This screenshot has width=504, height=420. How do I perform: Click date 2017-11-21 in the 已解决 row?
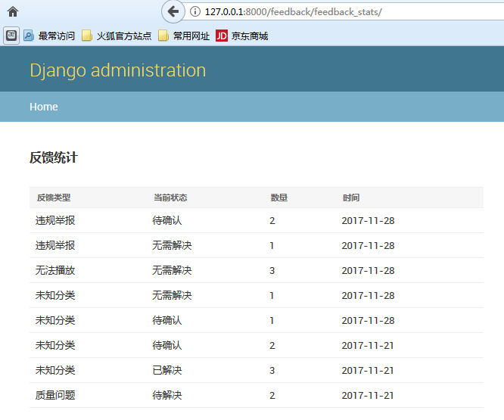368,371
